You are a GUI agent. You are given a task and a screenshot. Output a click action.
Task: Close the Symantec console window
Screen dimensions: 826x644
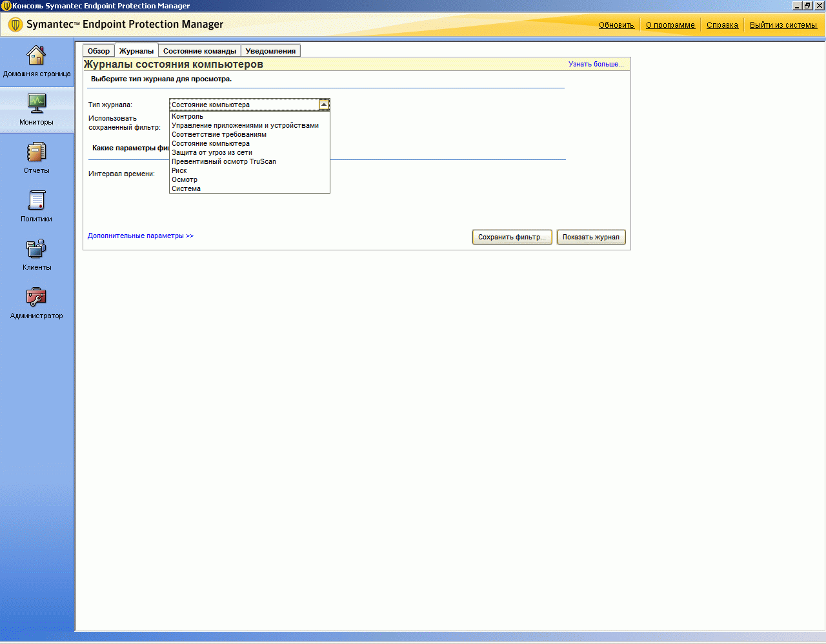(819, 6)
